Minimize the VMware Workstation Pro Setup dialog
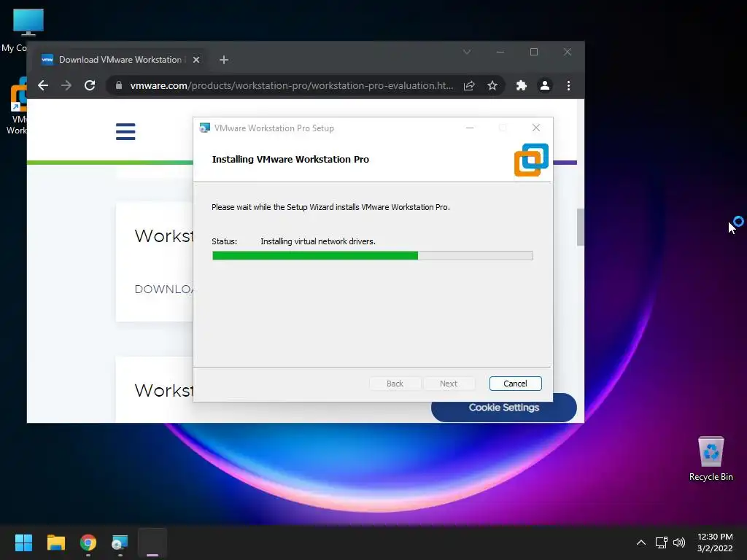The height and width of the screenshot is (560, 747). click(470, 128)
